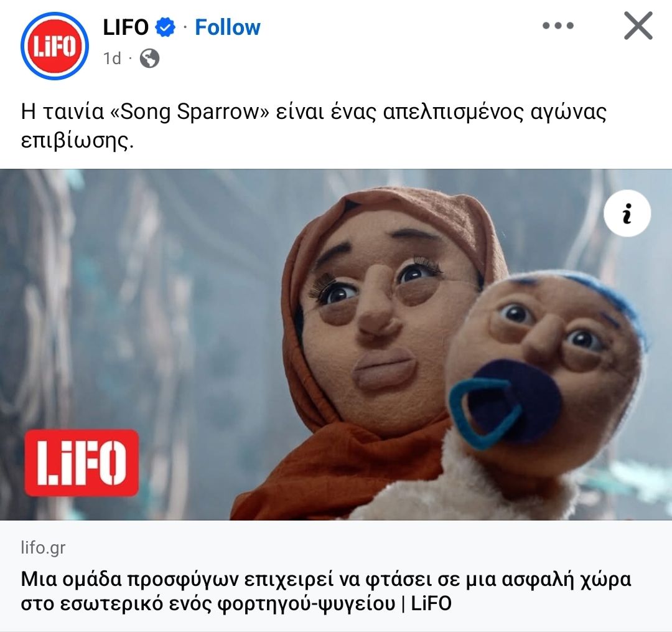Click the Song Sparrow caption text
672x632 pixels.
314,126
